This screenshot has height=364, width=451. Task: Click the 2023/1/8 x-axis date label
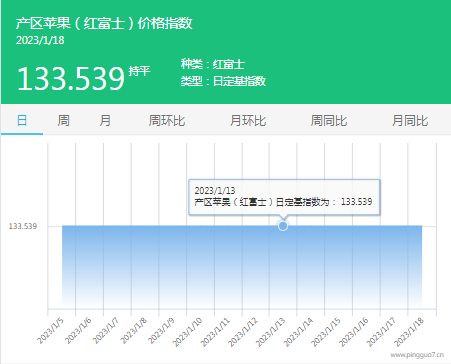click(x=133, y=331)
